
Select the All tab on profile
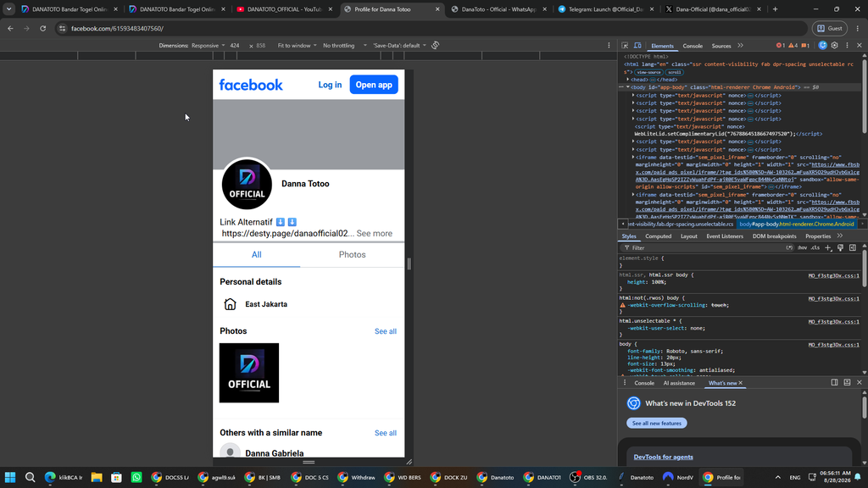256,254
